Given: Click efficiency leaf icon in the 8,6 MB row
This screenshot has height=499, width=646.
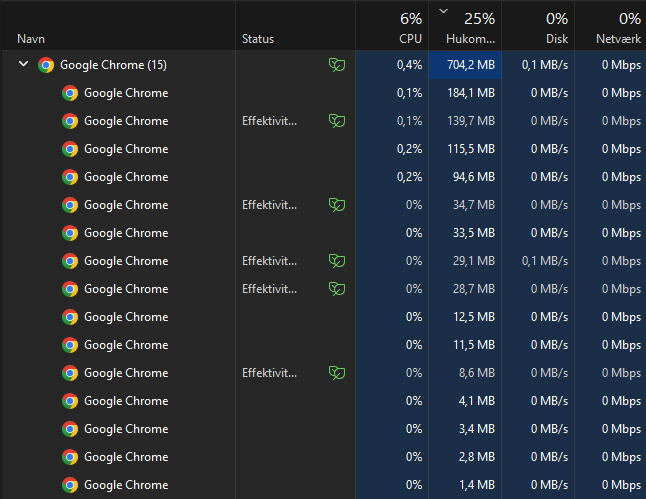Looking at the screenshot, I should (337, 373).
